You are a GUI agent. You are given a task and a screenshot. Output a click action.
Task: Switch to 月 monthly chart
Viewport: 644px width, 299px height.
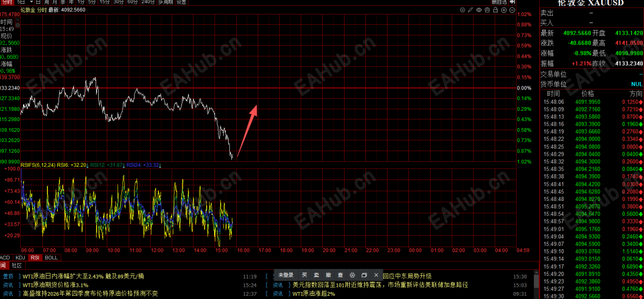coord(55,2)
